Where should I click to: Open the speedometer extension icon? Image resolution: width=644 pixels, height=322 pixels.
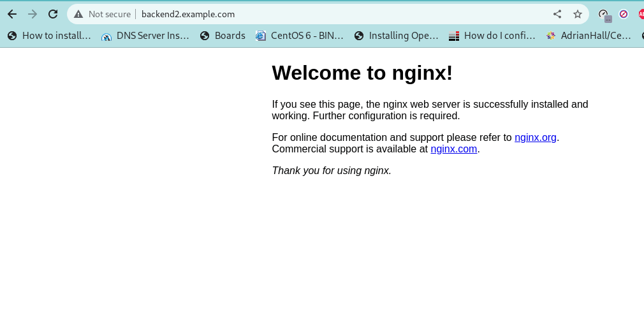tap(604, 15)
